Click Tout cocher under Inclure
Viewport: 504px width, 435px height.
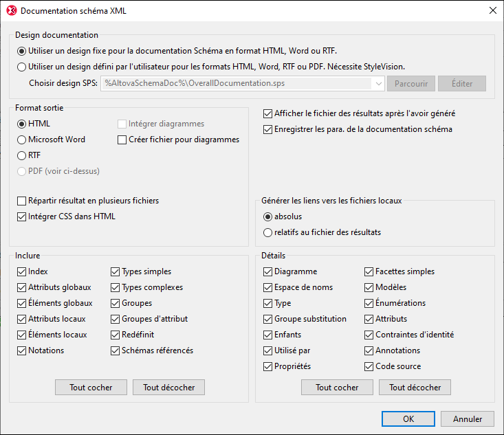pyautogui.click(x=91, y=388)
